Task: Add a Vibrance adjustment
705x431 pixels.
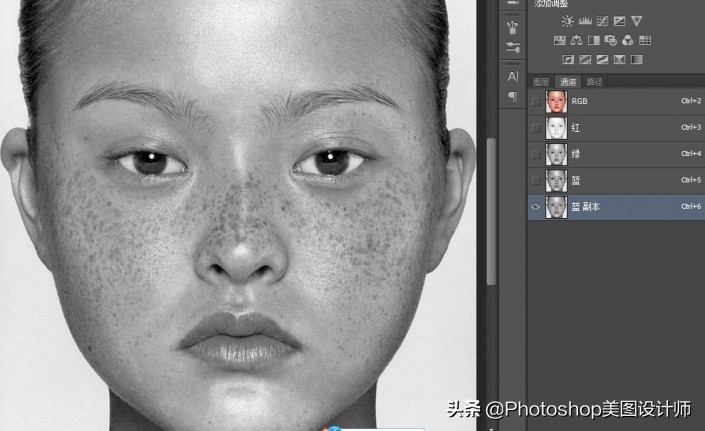Action: point(636,21)
